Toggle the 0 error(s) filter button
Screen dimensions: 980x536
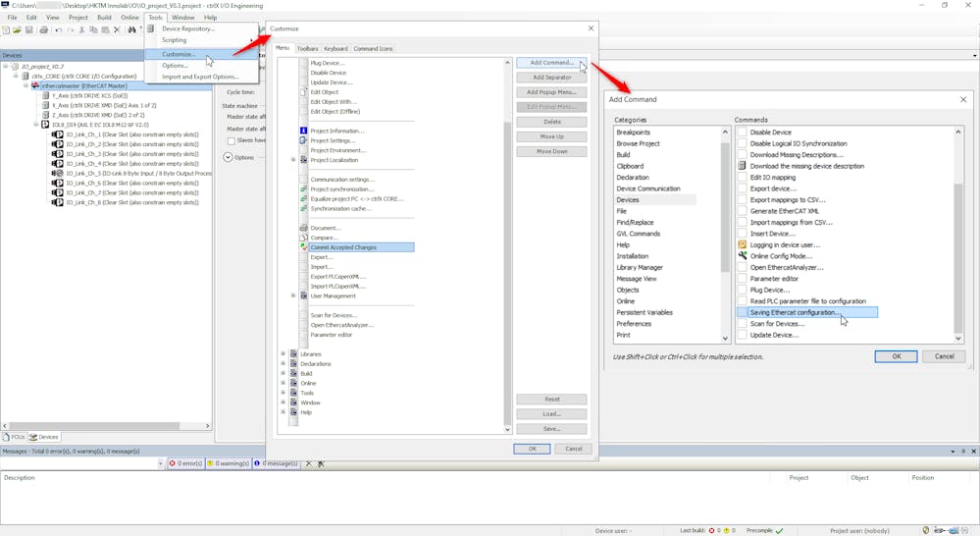pyautogui.click(x=185, y=463)
